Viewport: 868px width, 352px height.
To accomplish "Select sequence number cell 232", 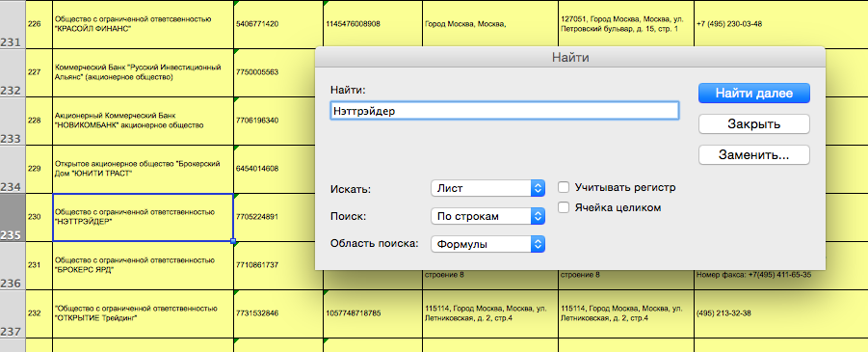I will [39, 314].
